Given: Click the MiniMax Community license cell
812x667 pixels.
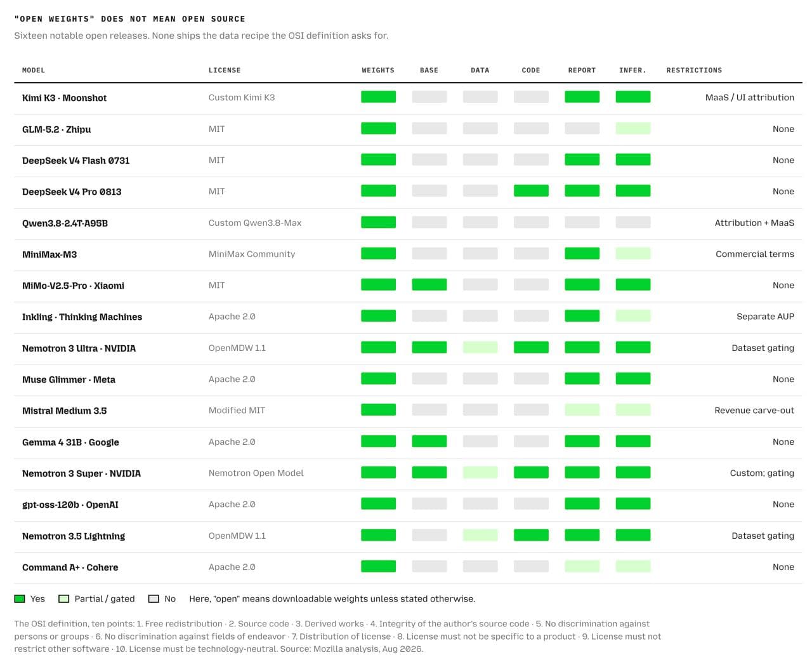Looking at the screenshot, I should pos(252,254).
